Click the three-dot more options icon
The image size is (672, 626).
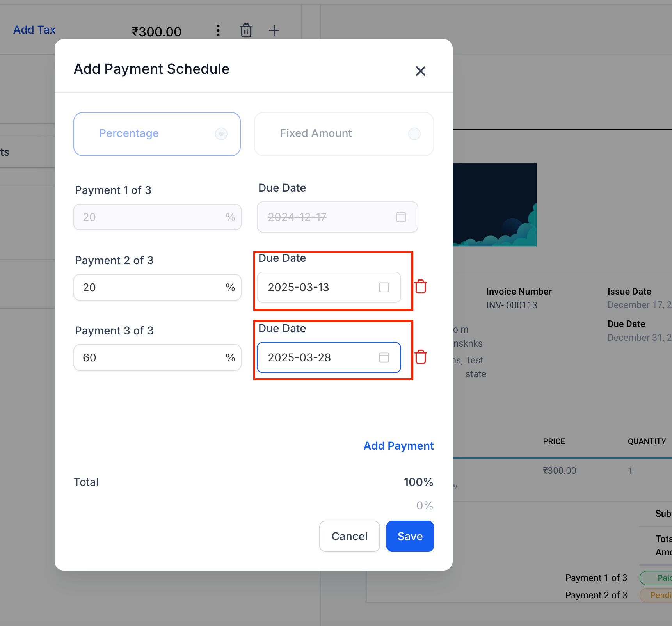[x=218, y=30]
